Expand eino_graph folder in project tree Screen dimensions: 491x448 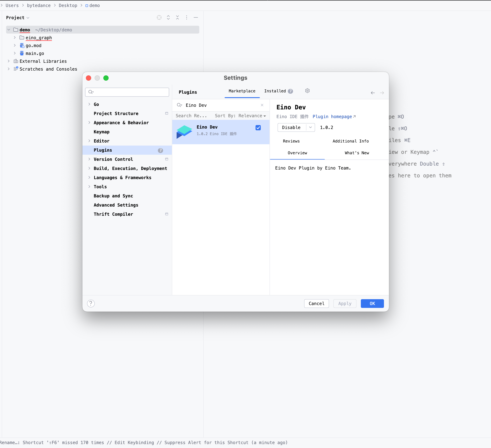pos(15,38)
